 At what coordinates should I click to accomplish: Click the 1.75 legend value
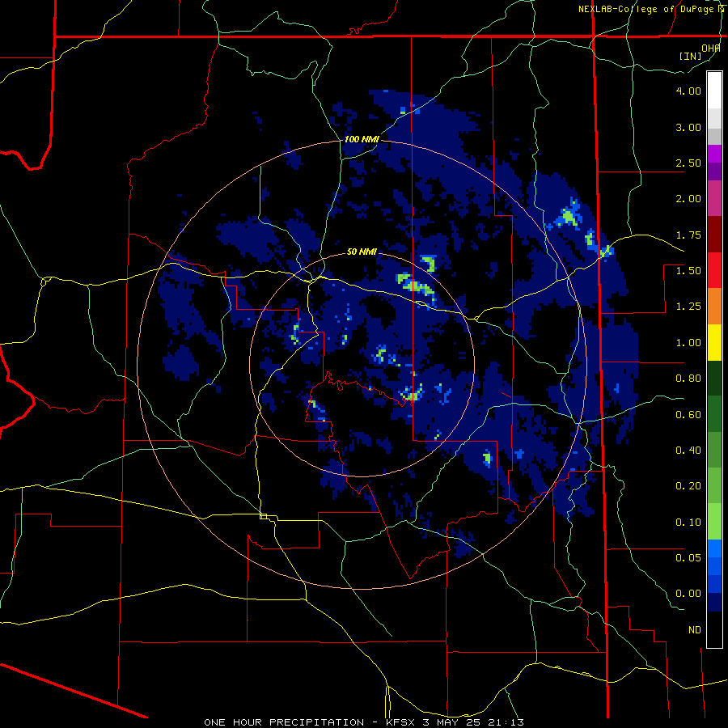[688, 235]
